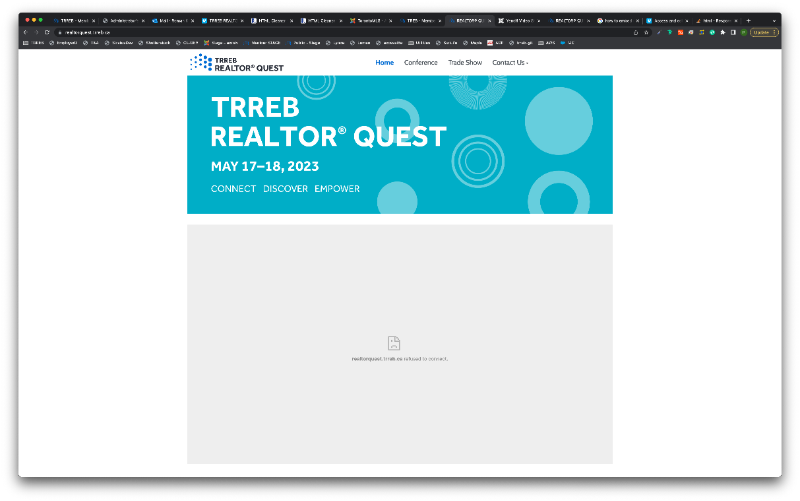
Task: Close the active REALTOR QUEST tab
Action: (x=489, y=20)
